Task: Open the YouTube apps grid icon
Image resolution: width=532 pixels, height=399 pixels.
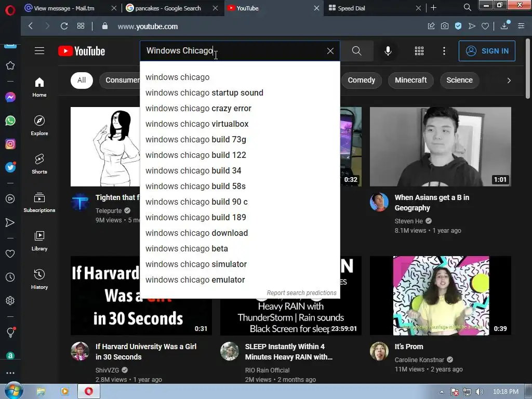Action: click(419, 51)
